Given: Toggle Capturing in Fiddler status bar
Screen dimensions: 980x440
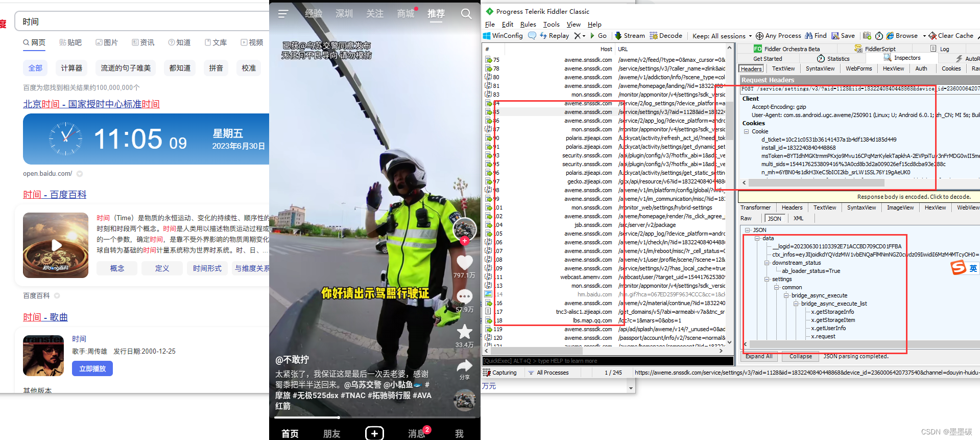Looking at the screenshot, I should pyautogui.click(x=499, y=373).
